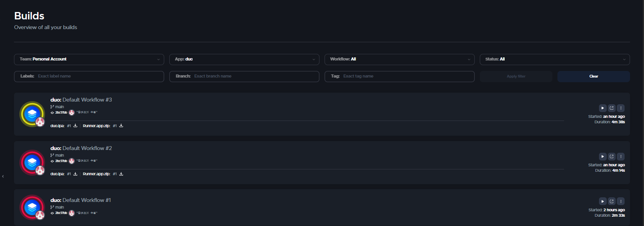Screen dimensions: 644x226
Task: Open the three-dot menu for build #1
Action: pos(621,201)
